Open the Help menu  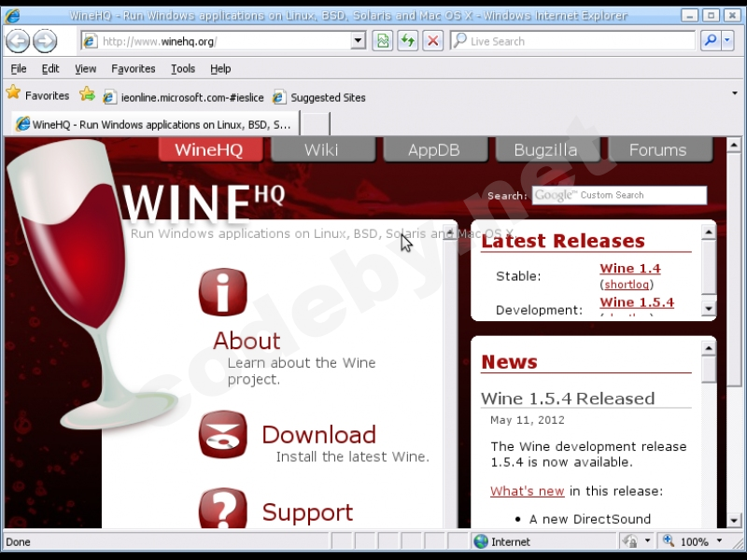[220, 69]
